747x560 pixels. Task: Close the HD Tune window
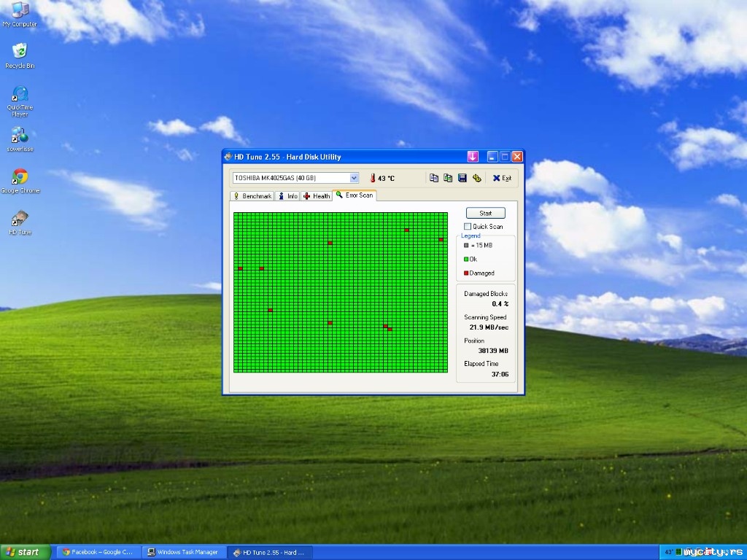coord(517,157)
